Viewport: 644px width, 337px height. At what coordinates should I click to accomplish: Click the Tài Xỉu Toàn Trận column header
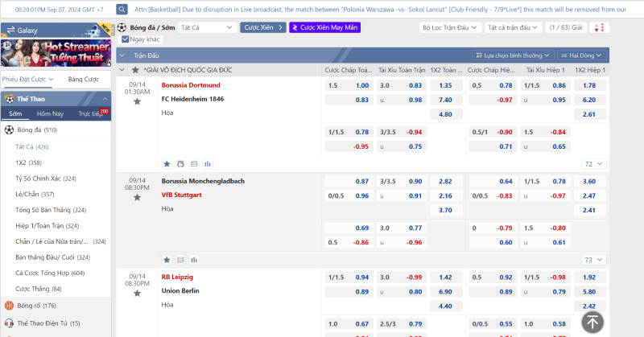[402, 70]
